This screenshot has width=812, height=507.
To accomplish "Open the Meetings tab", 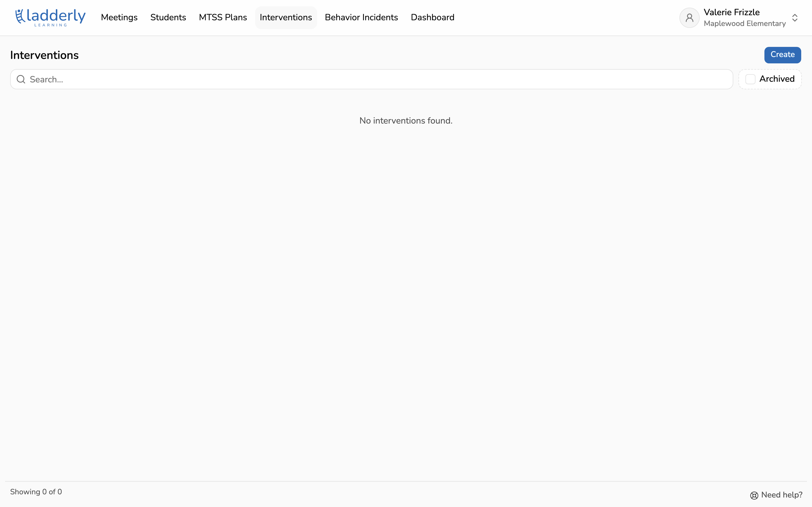I will (x=119, y=18).
